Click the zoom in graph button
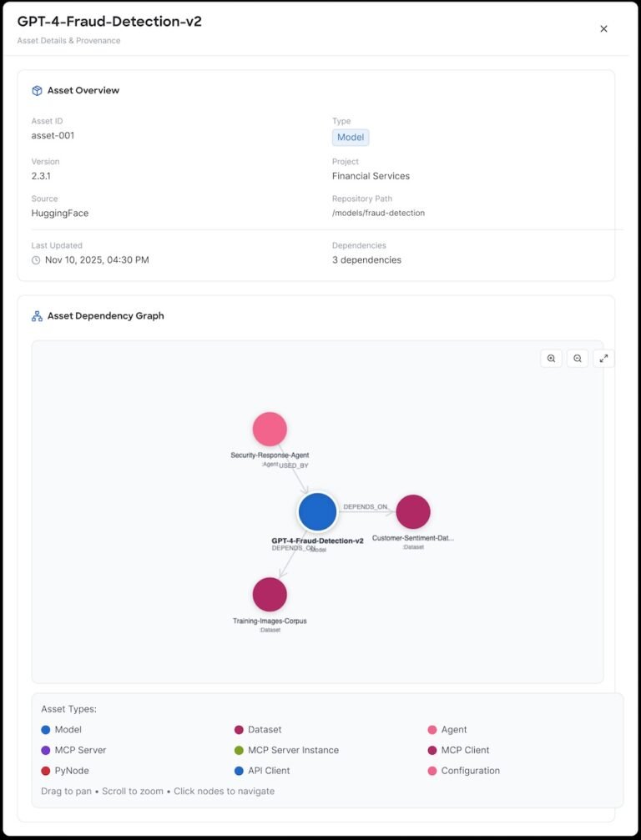Viewport: 641px width, 840px height. (551, 359)
